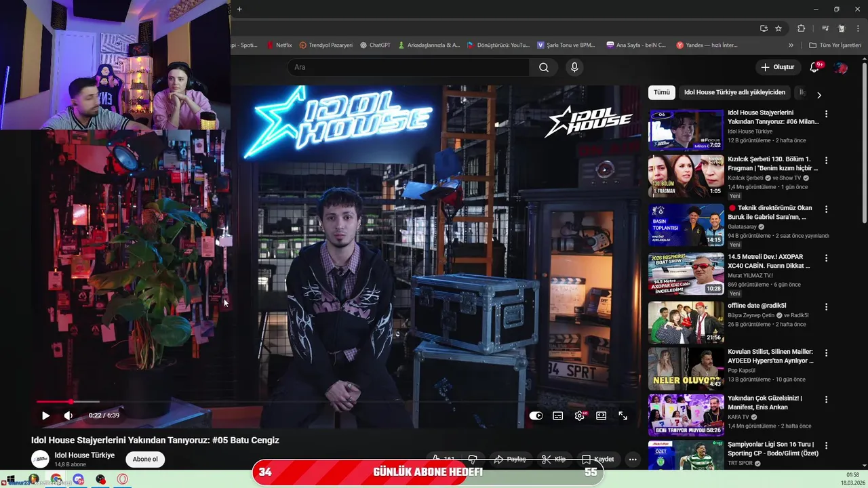Open the 'Tüm Yer İşaretleri' bookmarks folder
Screen dimensions: 868x488
[x=835, y=45]
